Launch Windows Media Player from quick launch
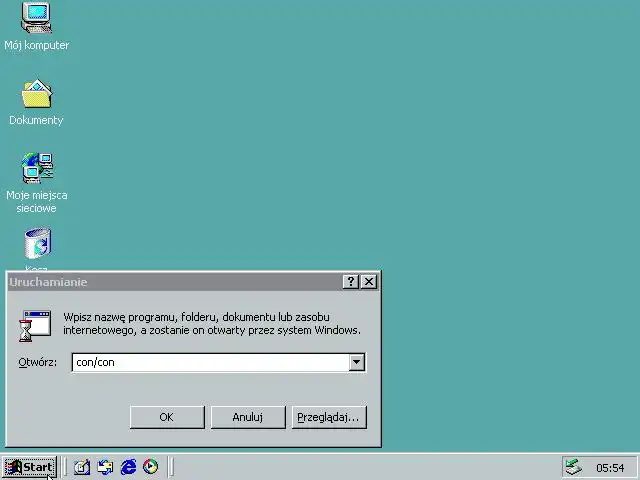Image resolution: width=640 pixels, height=480 pixels. coord(151,467)
